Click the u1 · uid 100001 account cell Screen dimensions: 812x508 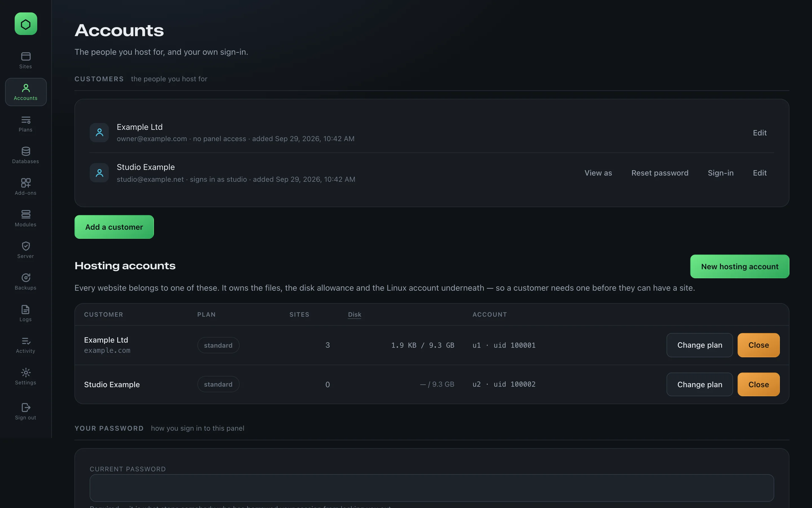(504, 345)
